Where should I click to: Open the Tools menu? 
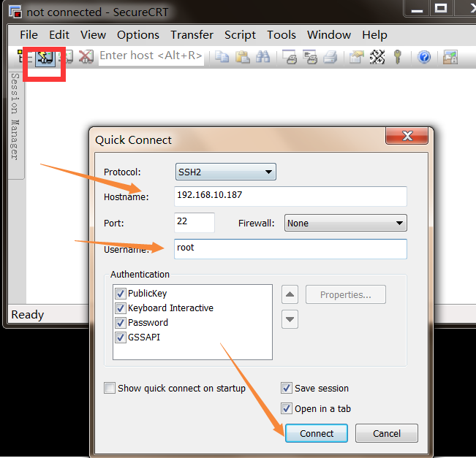tap(282, 35)
